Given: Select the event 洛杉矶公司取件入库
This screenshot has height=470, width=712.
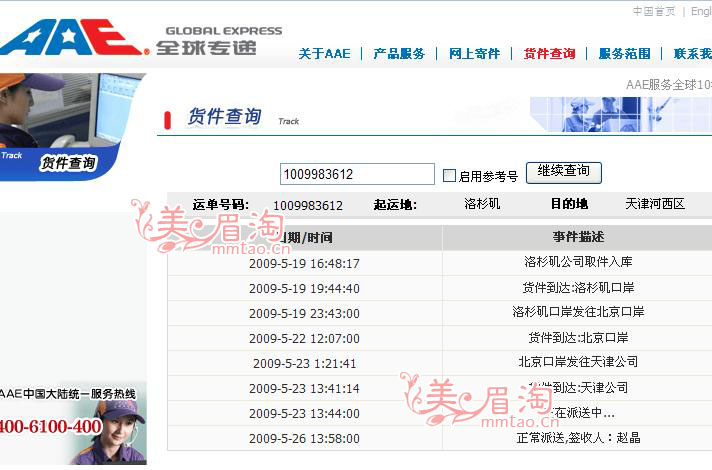Looking at the screenshot, I should point(578,262).
